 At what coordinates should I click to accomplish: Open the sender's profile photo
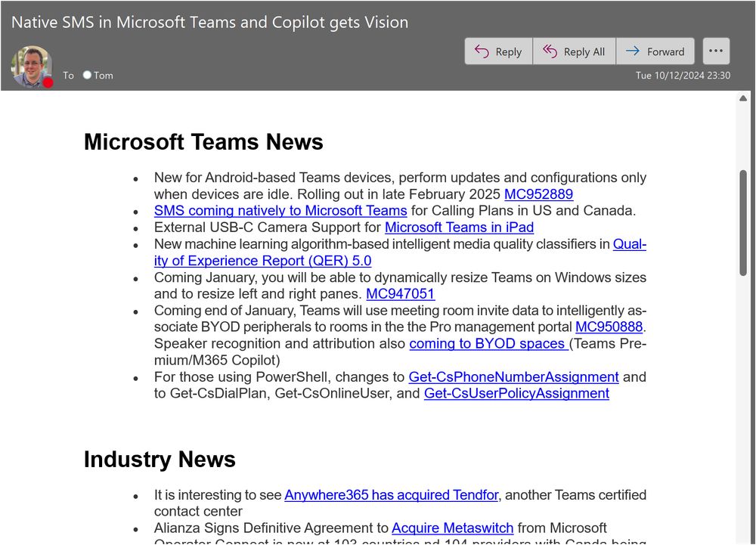[x=32, y=67]
